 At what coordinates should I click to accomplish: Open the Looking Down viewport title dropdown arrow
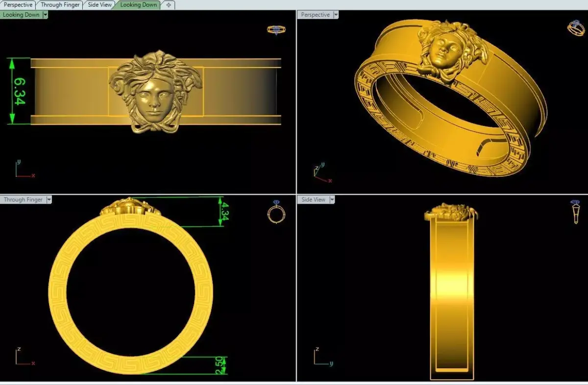pyautogui.click(x=45, y=15)
